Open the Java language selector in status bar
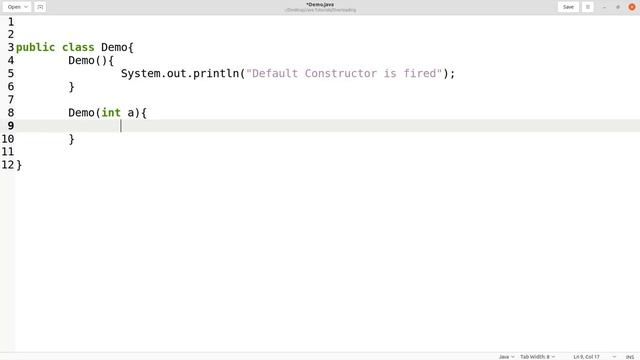The height and width of the screenshot is (360, 640). (506, 357)
